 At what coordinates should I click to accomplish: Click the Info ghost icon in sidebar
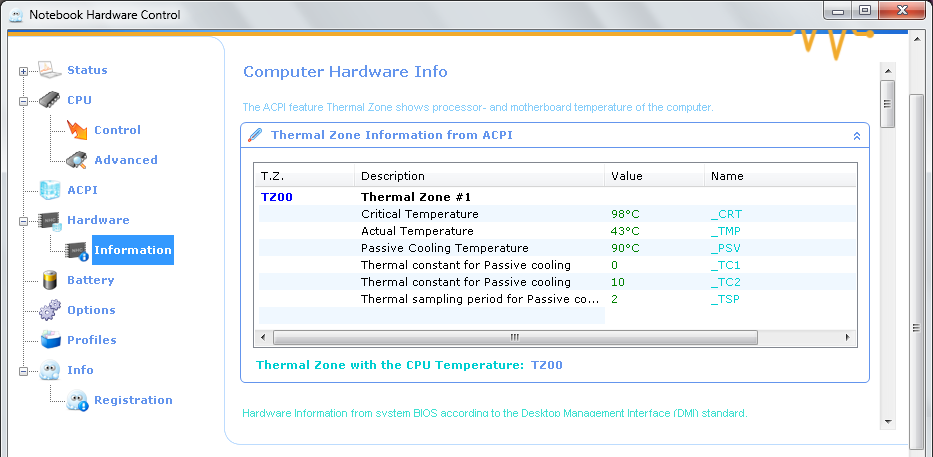pos(50,370)
